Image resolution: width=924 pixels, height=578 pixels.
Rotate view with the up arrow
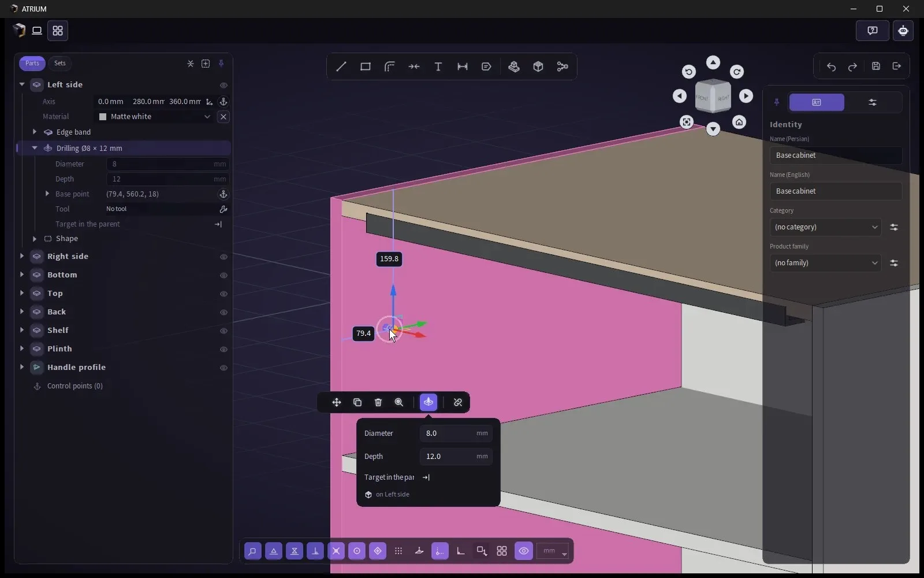click(713, 62)
